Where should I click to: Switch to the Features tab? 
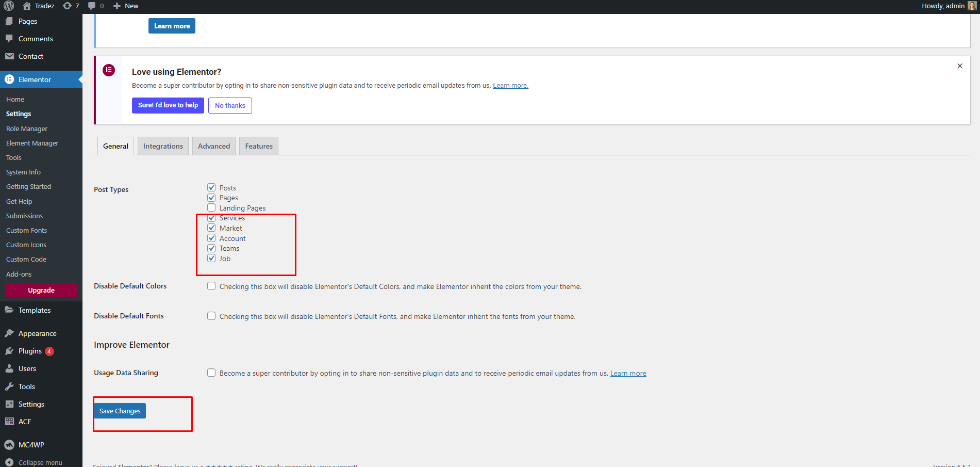[x=259, y=146]
